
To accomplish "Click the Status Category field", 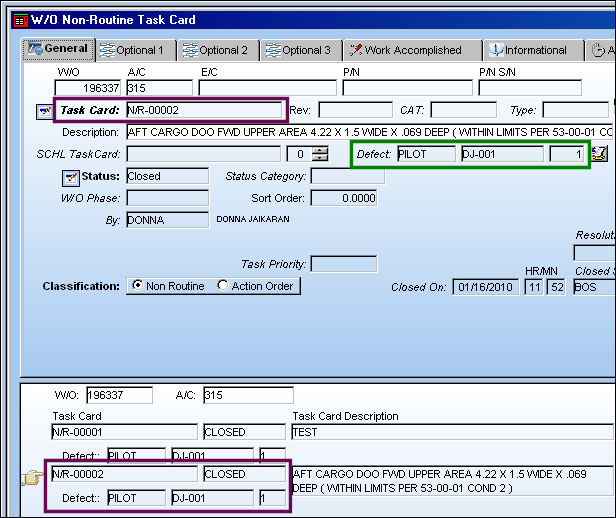I will (348, 176).
